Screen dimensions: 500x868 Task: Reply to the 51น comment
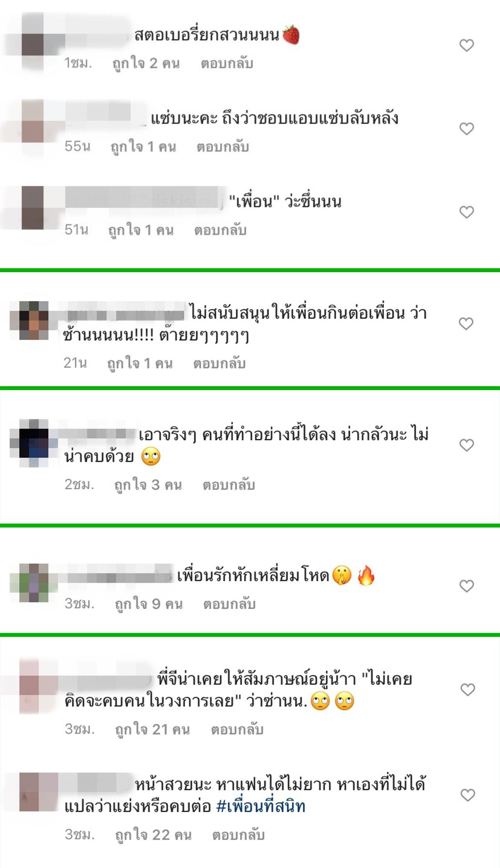click(220, 230)
